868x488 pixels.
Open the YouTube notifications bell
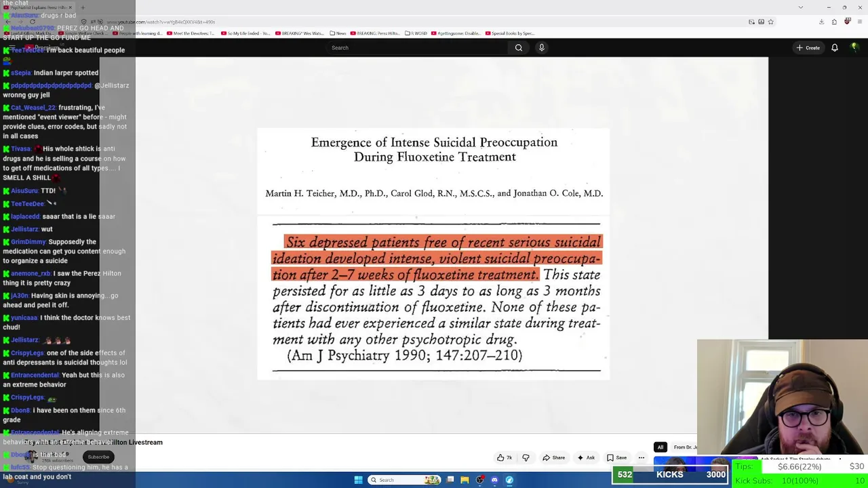835,47
